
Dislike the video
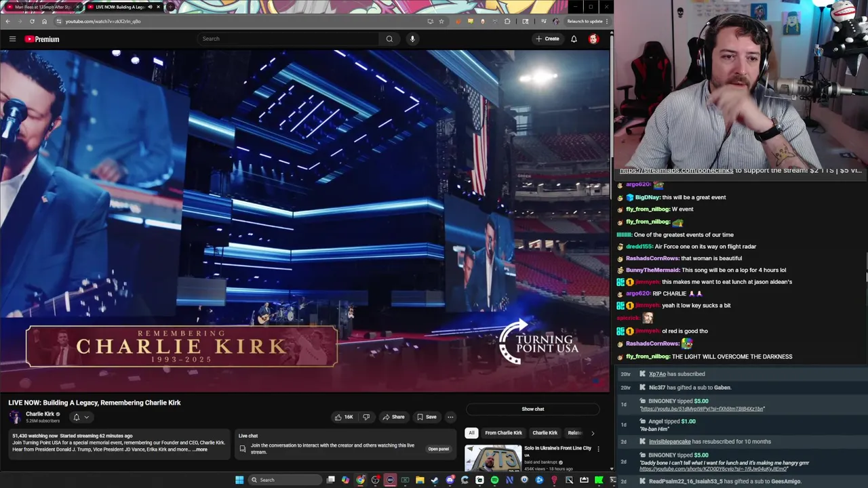point(366,417)
